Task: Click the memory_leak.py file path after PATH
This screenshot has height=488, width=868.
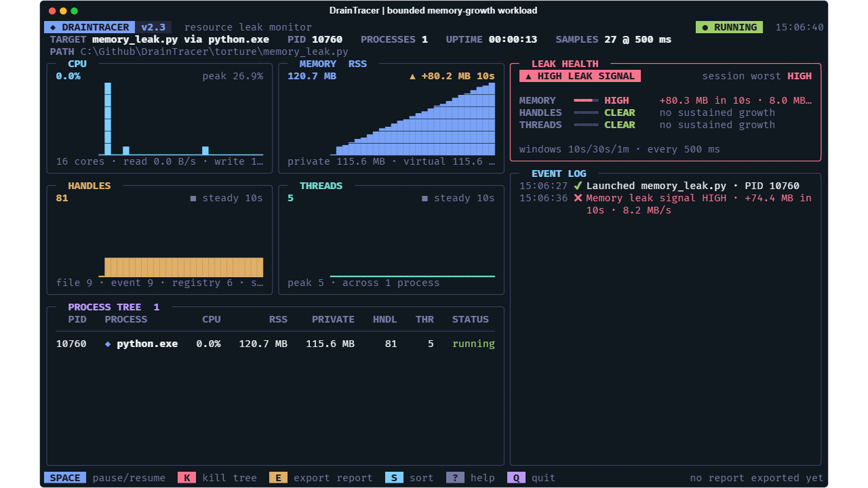Action: coord(214,52)
